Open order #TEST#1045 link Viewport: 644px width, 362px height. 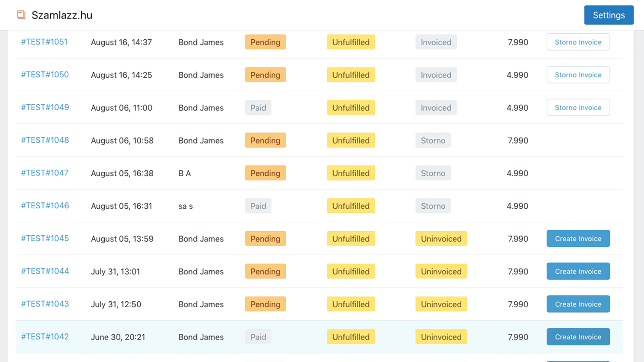45,239
